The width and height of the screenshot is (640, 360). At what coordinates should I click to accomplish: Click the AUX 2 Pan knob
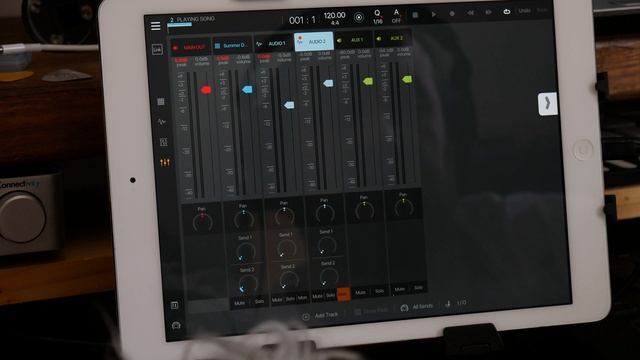tap(404, 207)
